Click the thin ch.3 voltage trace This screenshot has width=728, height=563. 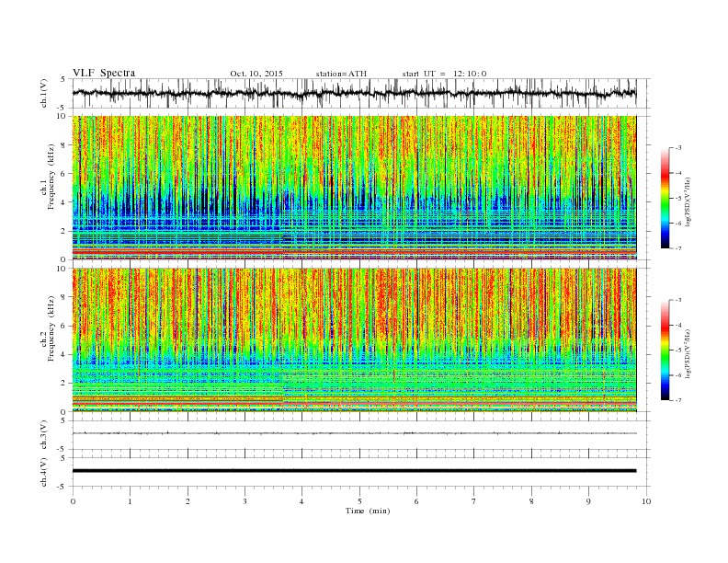coord(354,433)
